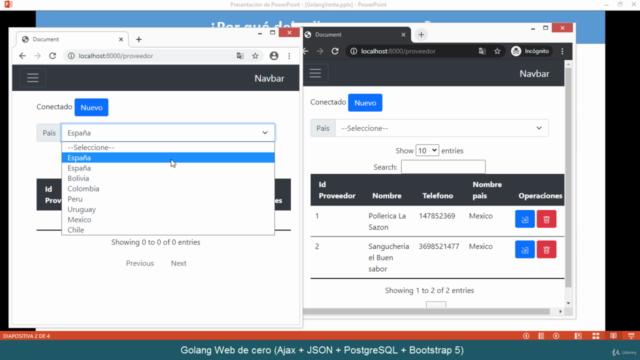Click vertical scrollbar in incognito window
The width and height of the screenshot is (640, 360).
[568, 178]
